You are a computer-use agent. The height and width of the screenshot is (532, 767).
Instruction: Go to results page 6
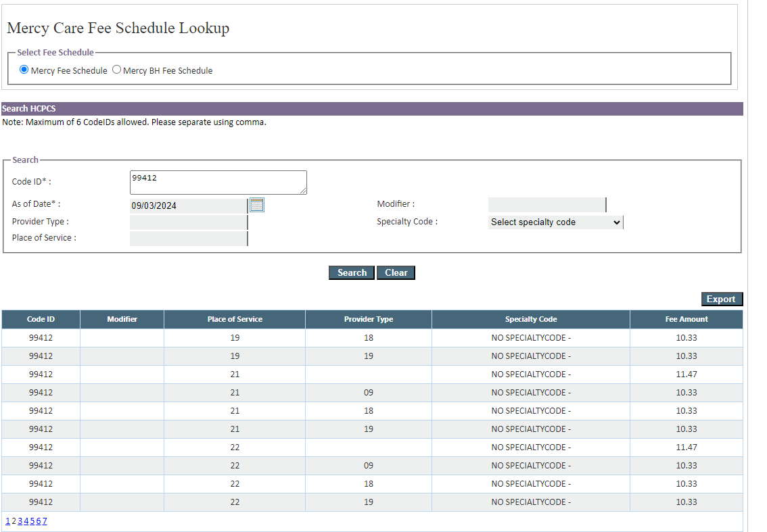[x=39, y=521]
